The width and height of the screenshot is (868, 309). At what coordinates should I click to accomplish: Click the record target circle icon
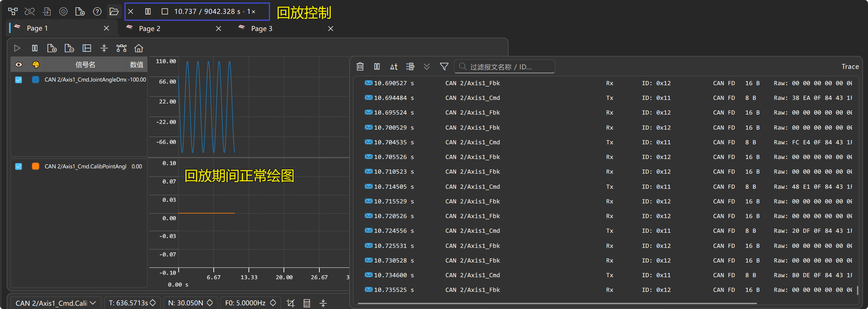point(63,11)
